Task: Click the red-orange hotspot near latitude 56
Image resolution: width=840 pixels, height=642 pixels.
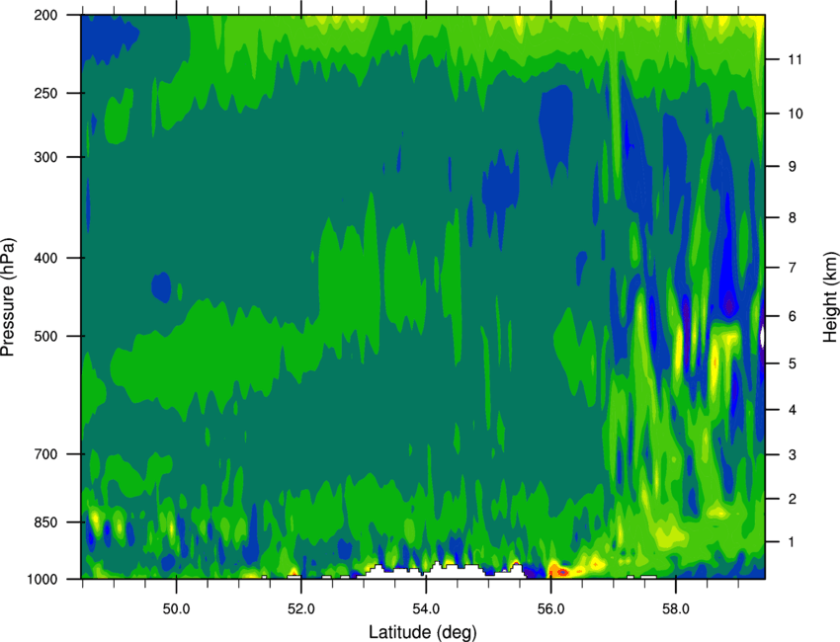Action: [561, 571]
